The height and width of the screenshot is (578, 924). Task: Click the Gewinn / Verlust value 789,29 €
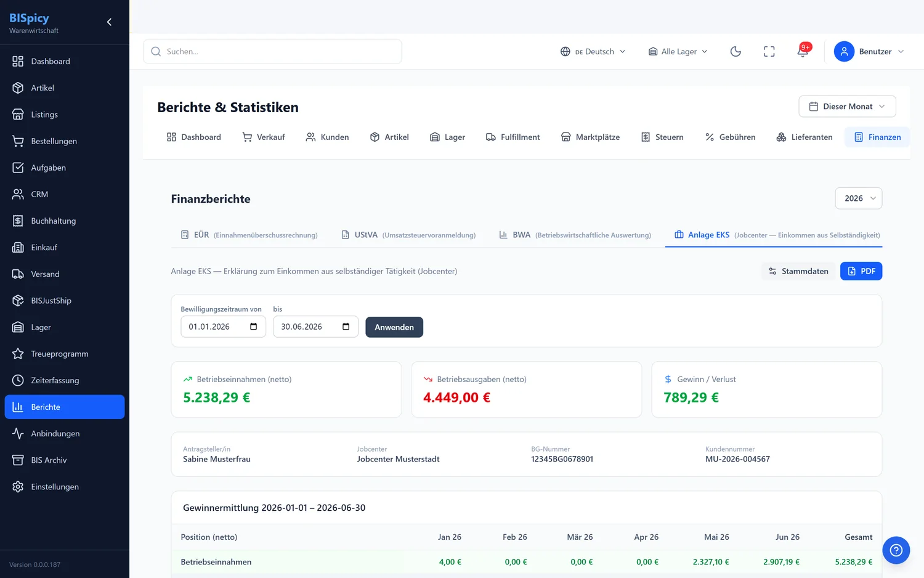(691, 398)
